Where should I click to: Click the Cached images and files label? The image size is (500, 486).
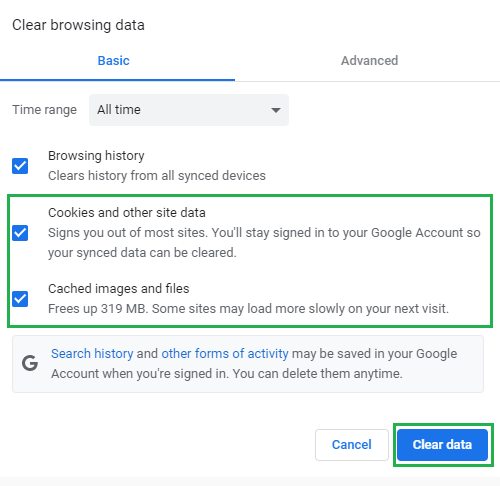(119, 289)
